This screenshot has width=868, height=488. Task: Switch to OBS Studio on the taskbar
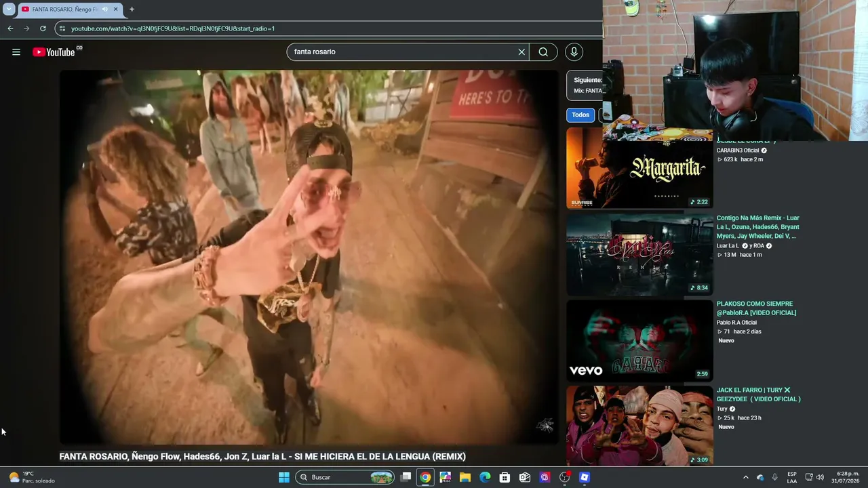coord(564,477)
